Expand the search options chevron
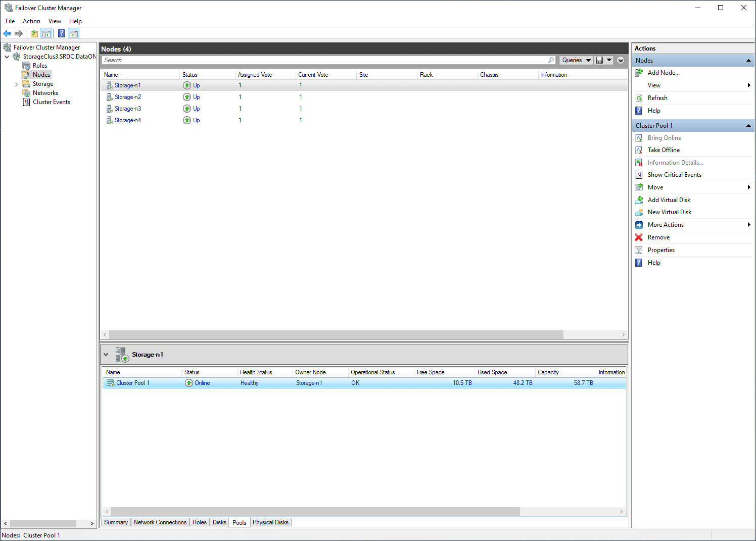 (621, 60)
